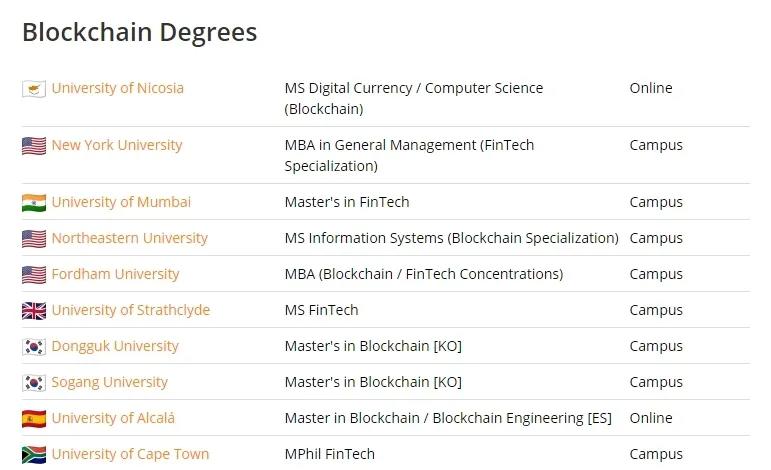Screen dimensions: 771x470
Task: Visit the University of Mumbai page
Action: tap(121, 202)
